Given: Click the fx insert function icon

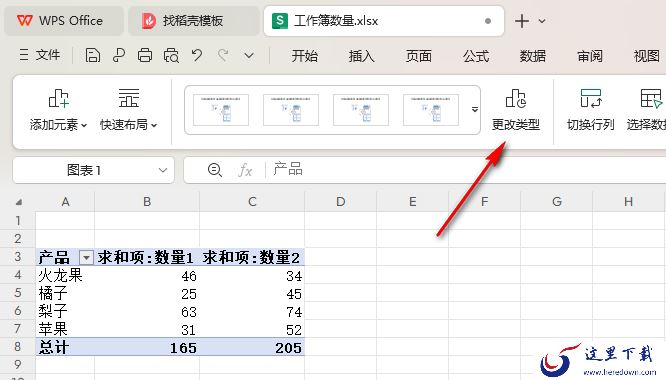Looking at the screenshot, I should coord(245,171).
